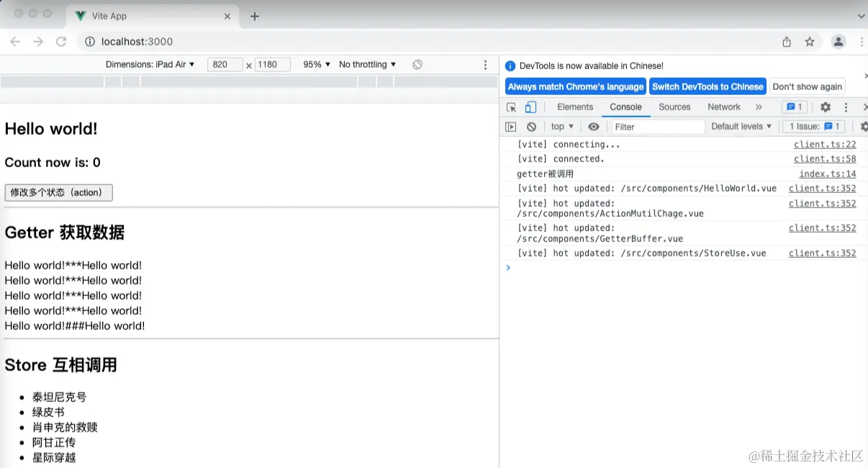Focus the viewport width field 820
The width and height of the screenshot is (868, 468).
coord(225,65)
